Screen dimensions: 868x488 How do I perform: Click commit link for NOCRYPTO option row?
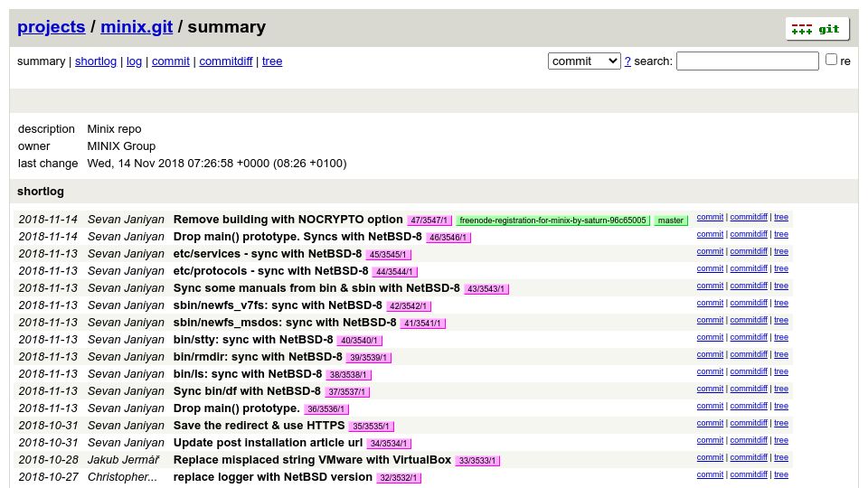[710, 217]
